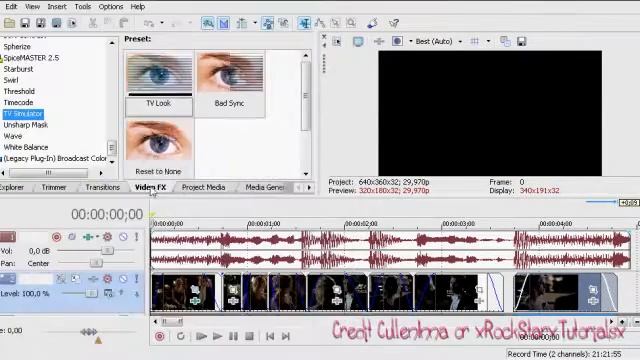Viewport: 640px width, 360px height.
Task: Open the Tools menu
Action: (82, 7)
